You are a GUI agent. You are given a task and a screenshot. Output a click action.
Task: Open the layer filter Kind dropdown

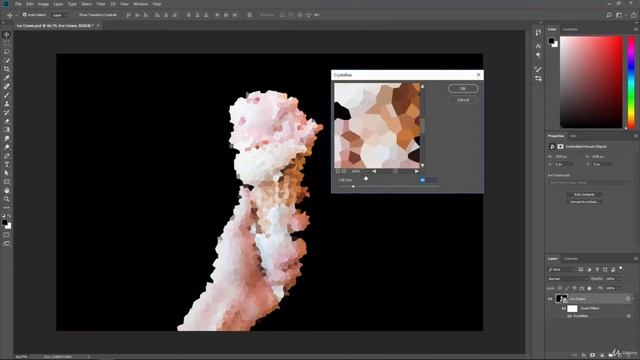pos(561,270)
